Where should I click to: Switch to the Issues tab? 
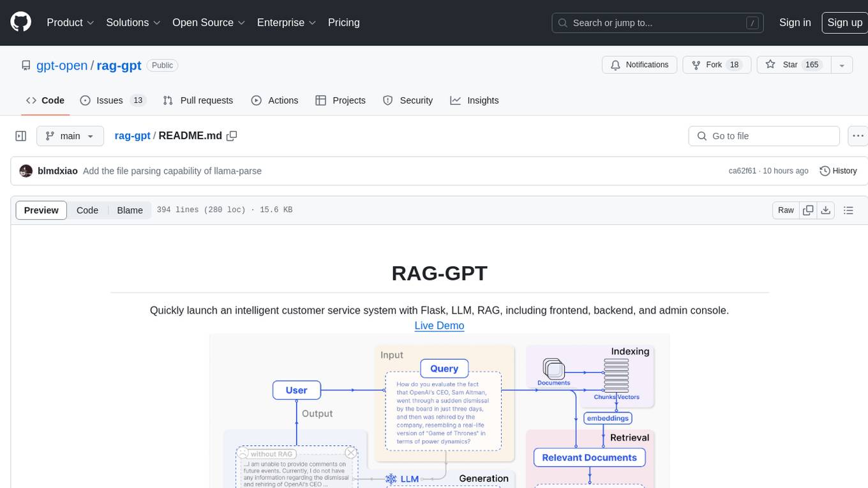click(x=113, y=100)
